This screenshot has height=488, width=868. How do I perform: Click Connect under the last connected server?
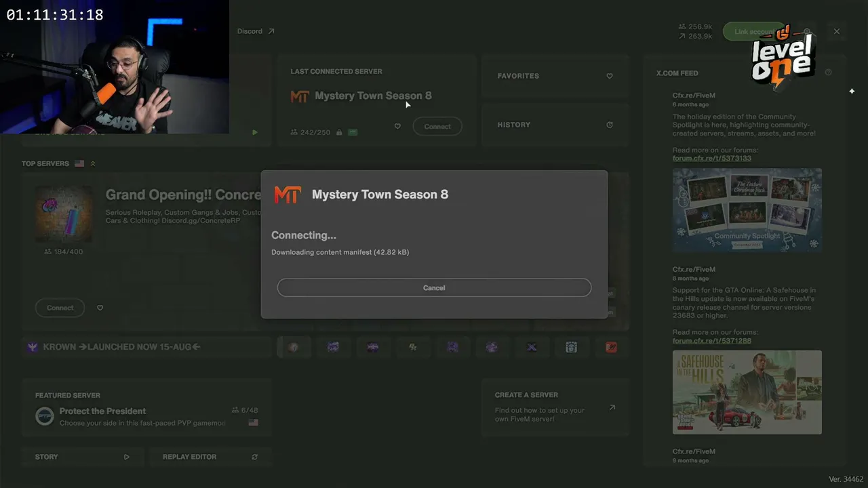[437, 126]
